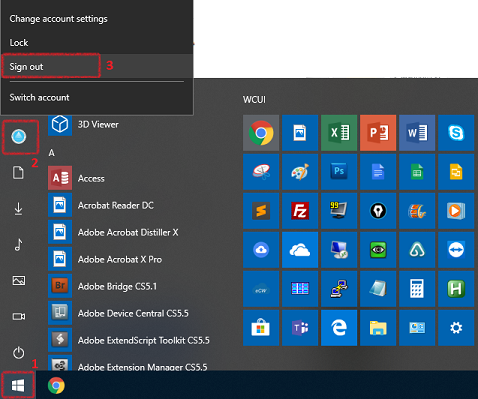The height and width of the screenshot is (399, 478).
Task: Open the Fraps monitor tile showing 99
Action: (339, 211)
